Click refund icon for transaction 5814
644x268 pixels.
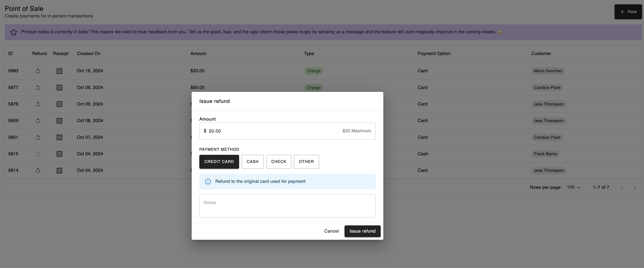[x=38, y=171]
